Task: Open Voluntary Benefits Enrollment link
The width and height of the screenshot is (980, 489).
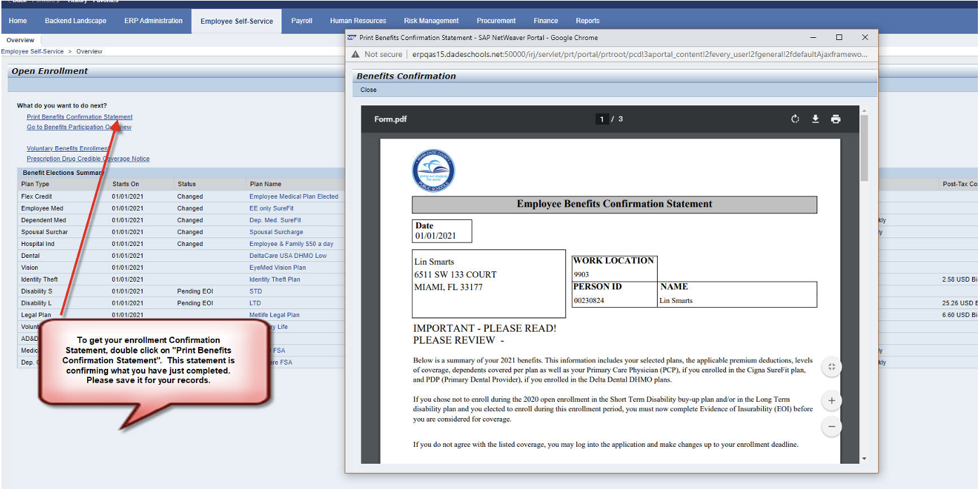Action: click(67, 149)
